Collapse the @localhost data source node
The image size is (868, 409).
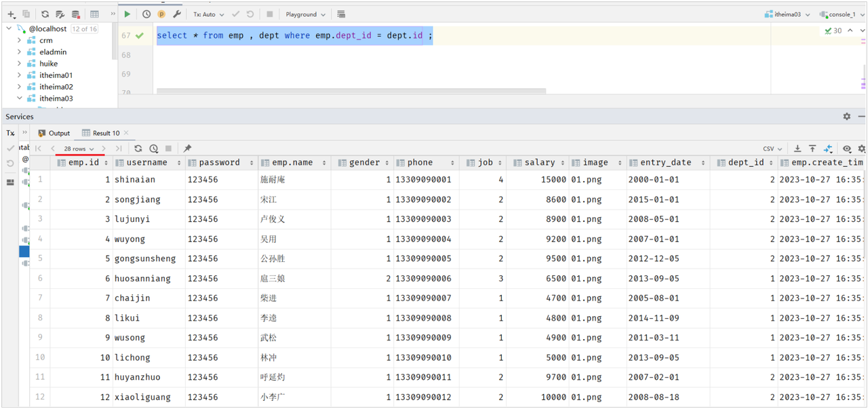[x=10, y=28]
